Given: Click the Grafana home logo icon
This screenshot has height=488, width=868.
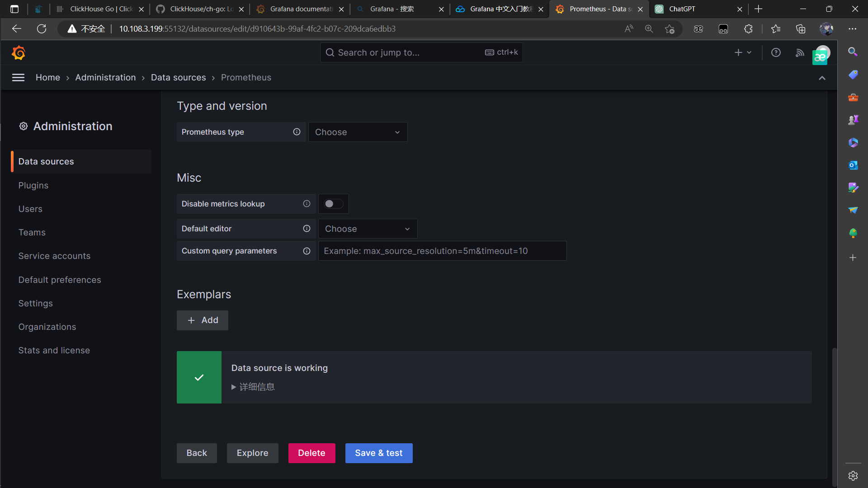Looking at the screenshot, I should pos(17,53).
